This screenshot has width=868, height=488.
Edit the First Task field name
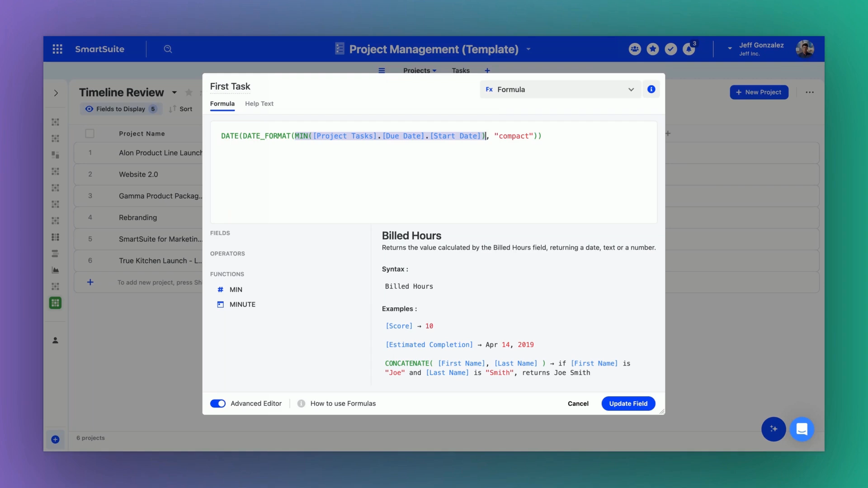(x=230, y=86)
